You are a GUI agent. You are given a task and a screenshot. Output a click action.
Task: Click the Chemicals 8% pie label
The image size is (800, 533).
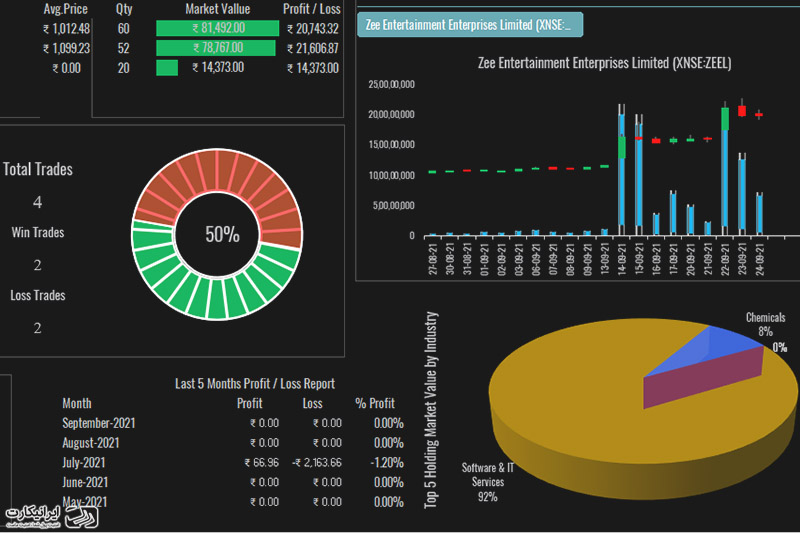tap(765, 324)
